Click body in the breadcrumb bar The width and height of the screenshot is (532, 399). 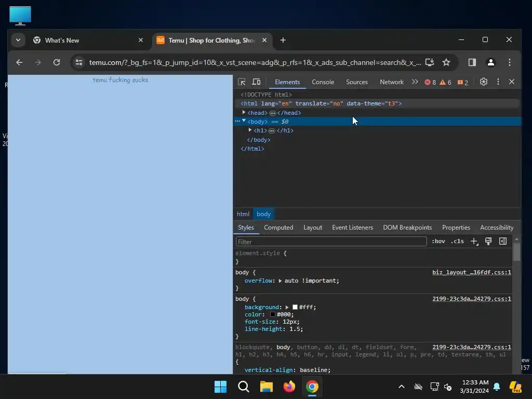263,214
